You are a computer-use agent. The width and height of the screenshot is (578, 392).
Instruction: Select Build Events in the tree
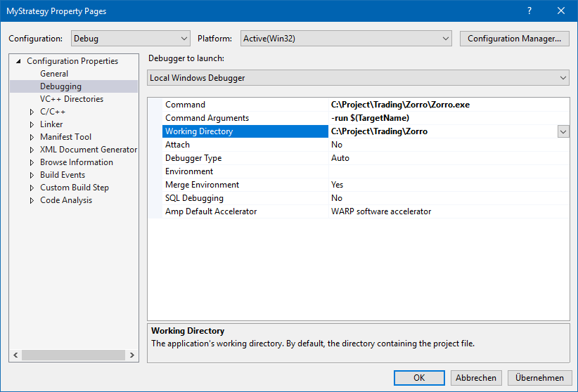click(63, 175)
